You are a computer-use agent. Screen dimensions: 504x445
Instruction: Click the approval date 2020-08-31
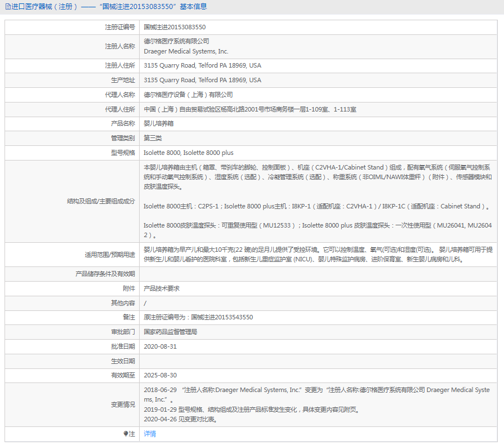[160, 346]
